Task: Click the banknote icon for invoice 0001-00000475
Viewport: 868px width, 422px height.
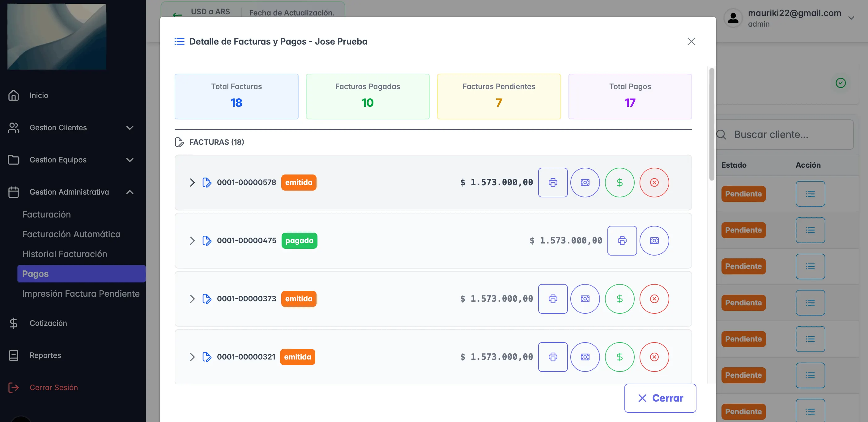Action: click(654, 240)
